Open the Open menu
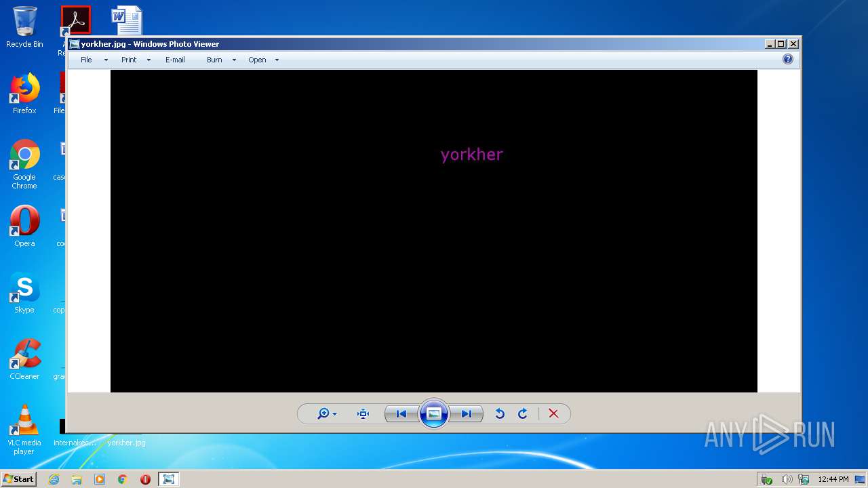This screenshot has height=488, width=868. point(257,60)
